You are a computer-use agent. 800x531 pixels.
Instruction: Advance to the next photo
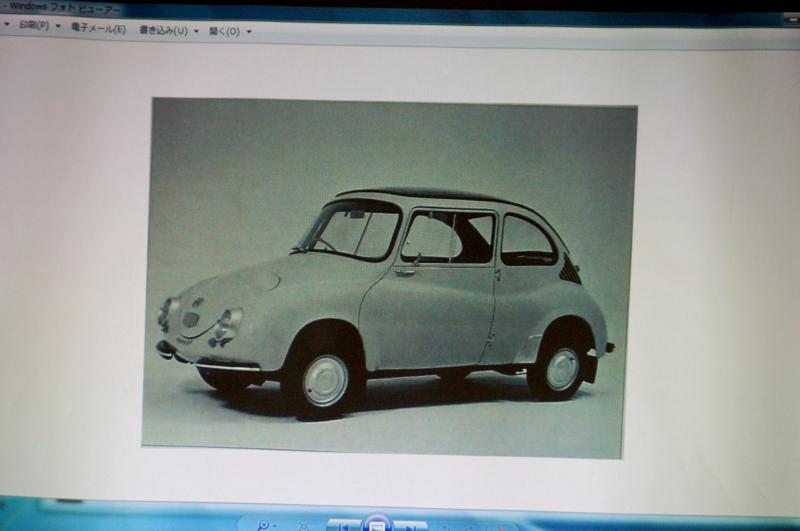coord(411,526)
